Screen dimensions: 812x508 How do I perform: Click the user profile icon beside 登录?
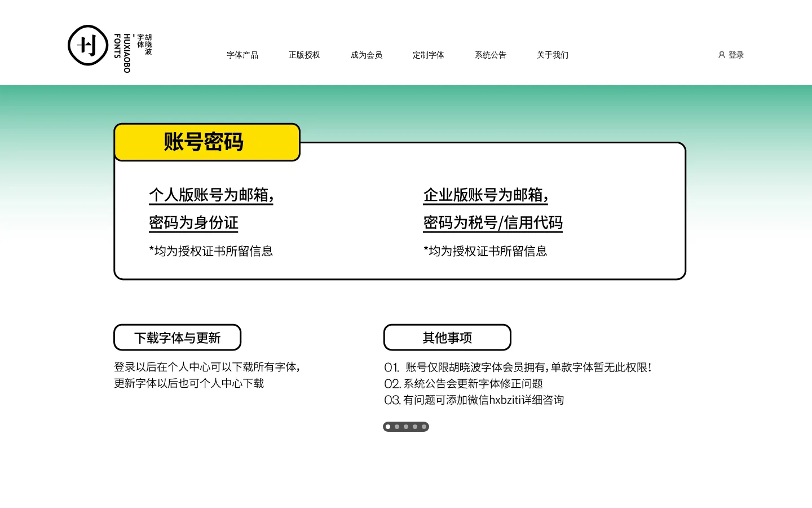coord(721,55)
